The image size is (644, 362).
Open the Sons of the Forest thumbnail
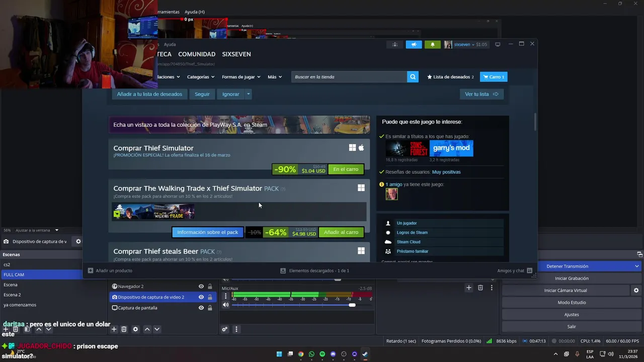coord(407,148)
